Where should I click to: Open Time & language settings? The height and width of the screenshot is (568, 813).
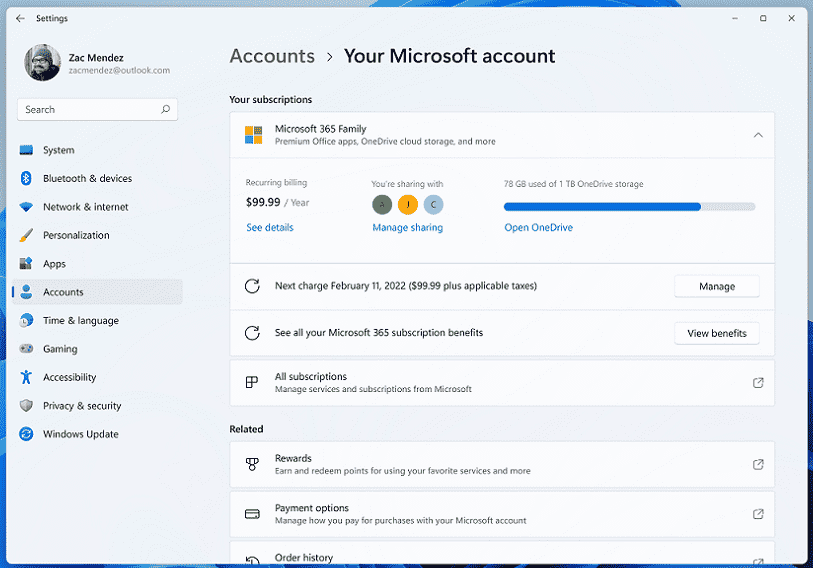[97, 321]
